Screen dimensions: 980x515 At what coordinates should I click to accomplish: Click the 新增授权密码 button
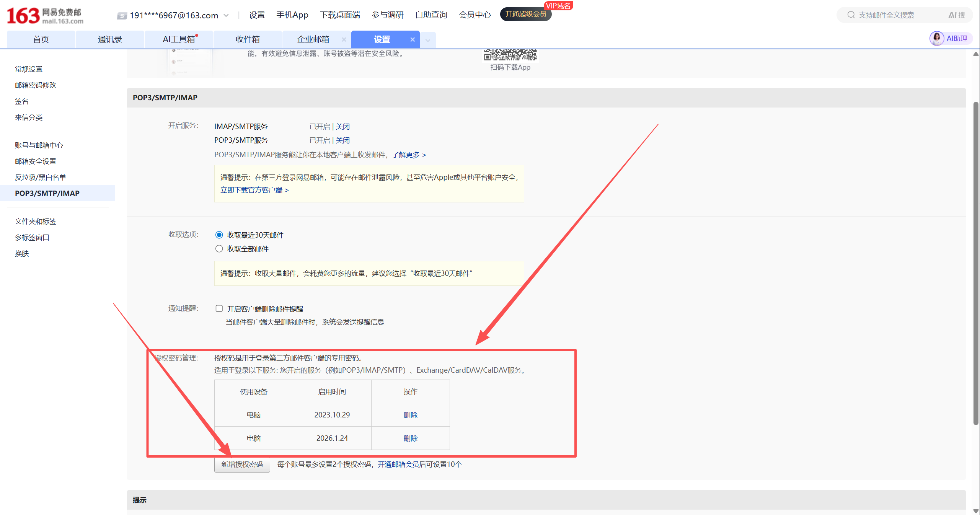242,464
